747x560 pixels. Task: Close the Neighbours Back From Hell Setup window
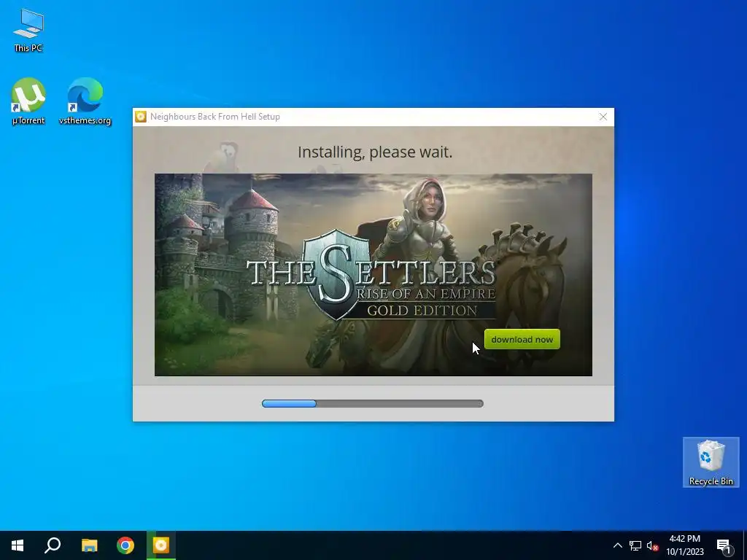(603, 117)
